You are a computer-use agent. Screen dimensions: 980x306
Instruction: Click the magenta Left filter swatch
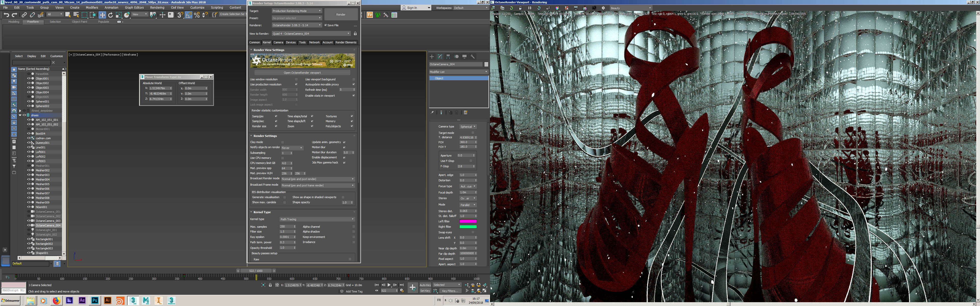(468, 221)
